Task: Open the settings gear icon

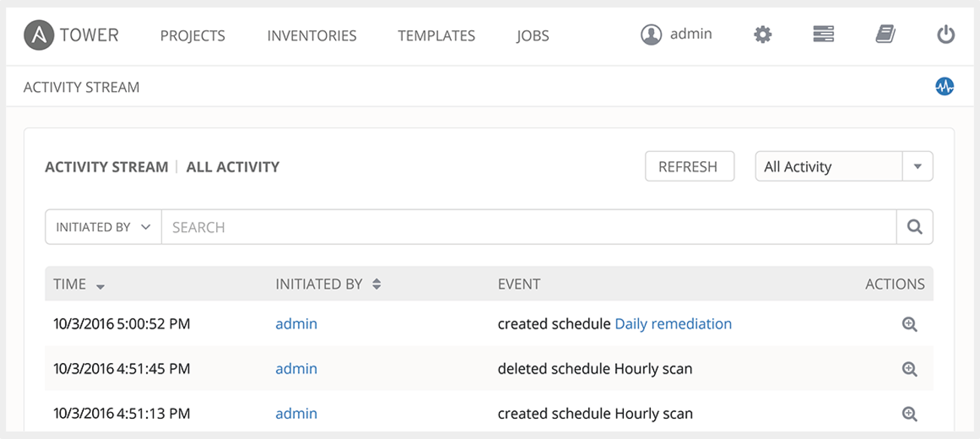Action: pyautogui.click(x=762, y=35)
